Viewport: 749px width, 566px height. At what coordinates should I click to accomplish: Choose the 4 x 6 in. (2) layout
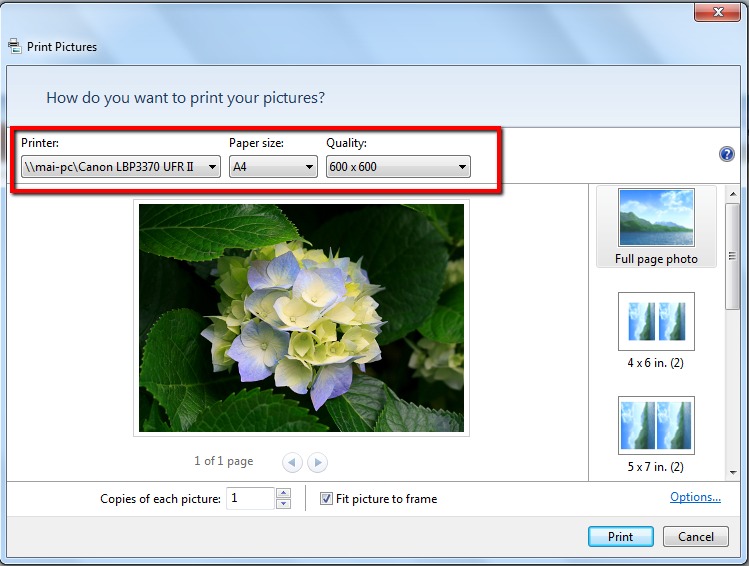[x=656, y=330]
